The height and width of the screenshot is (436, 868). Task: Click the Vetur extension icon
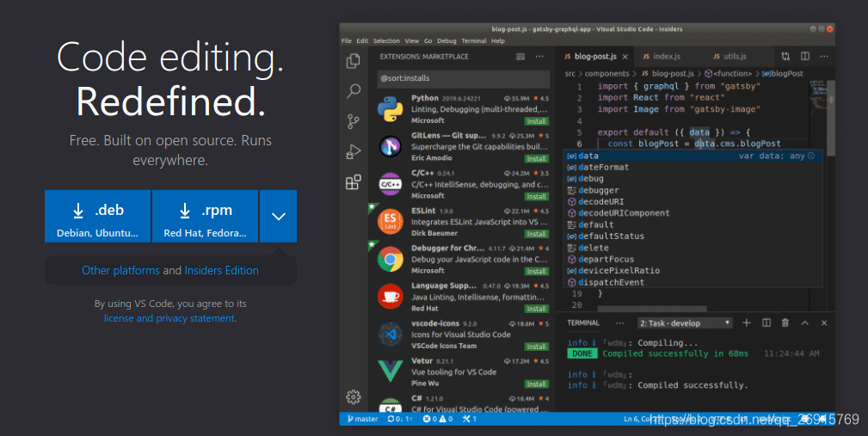[391, 372]
